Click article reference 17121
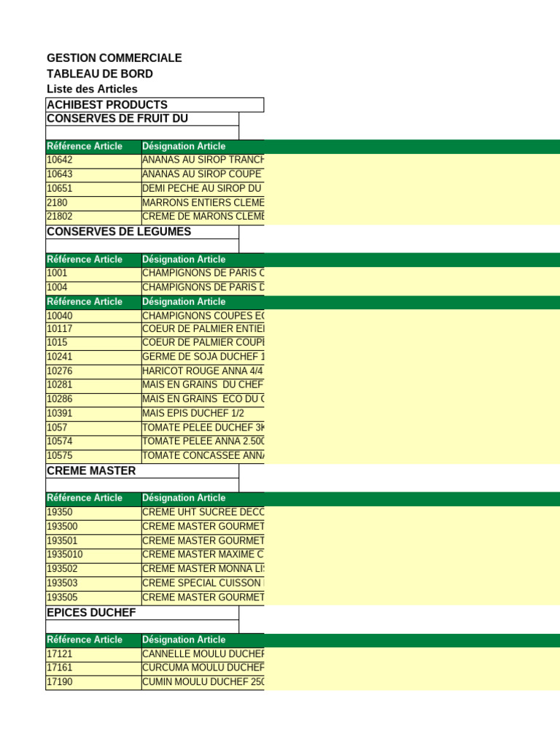Viewport: 560px width, 747px height. pyautogui.click(x=93, y=654)
